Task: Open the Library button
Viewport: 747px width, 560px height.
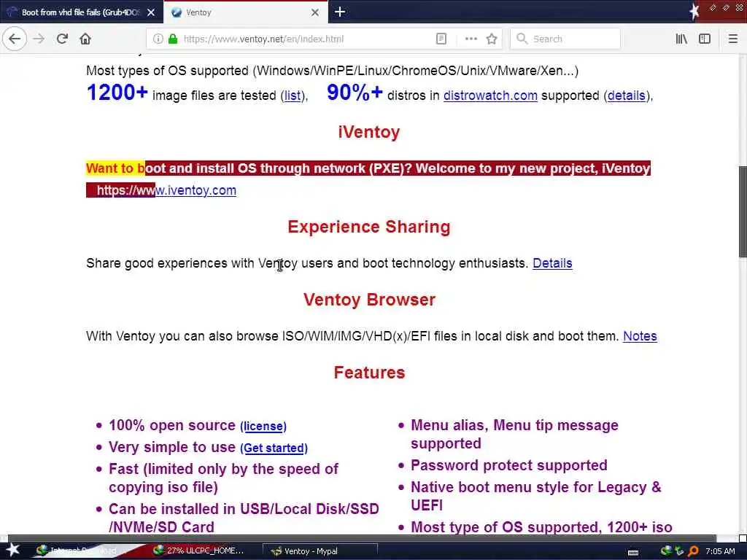Action: coord(681,39)
